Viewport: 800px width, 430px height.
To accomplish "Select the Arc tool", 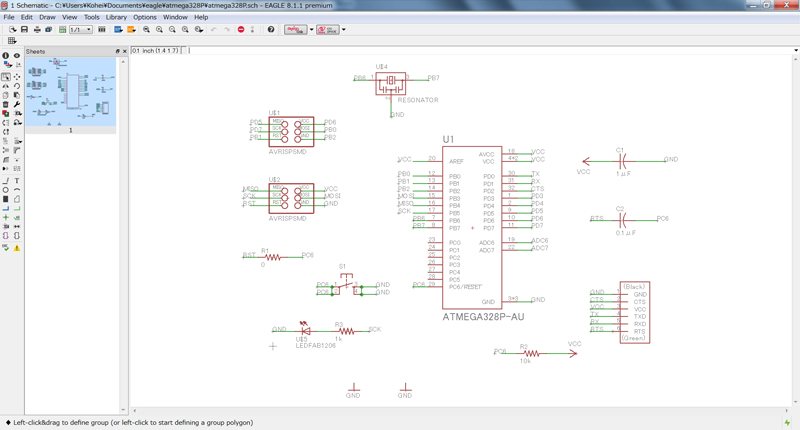I will [17, 190].
